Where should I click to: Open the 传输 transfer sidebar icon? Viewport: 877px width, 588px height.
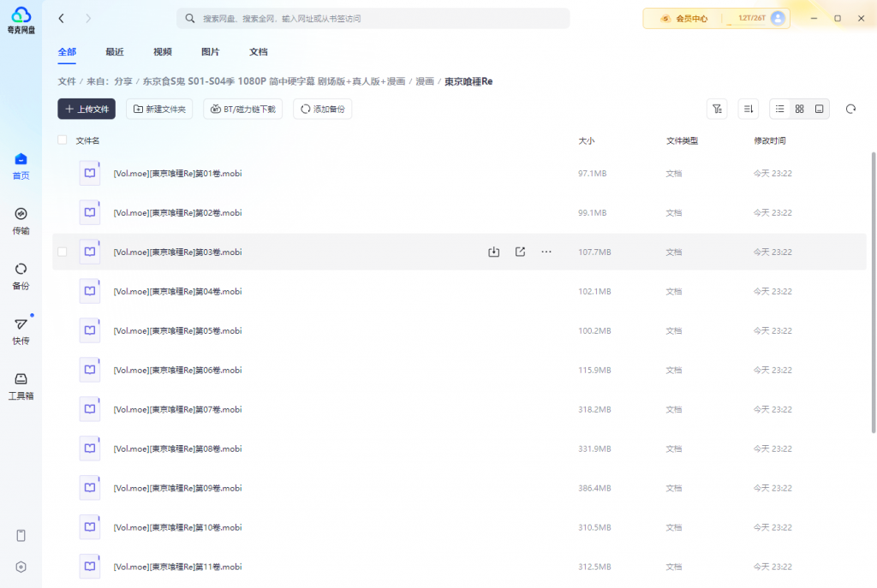point(21,222)
